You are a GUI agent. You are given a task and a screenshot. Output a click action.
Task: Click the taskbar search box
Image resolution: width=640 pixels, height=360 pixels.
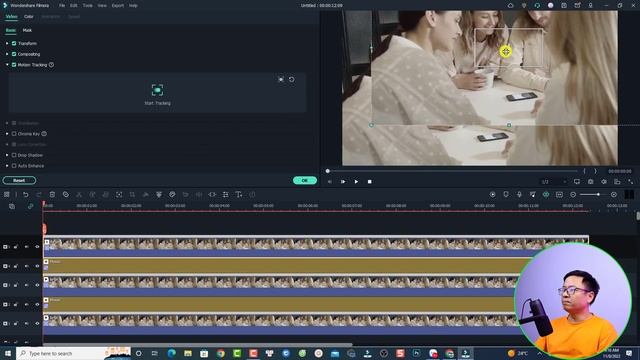[73, 353]
